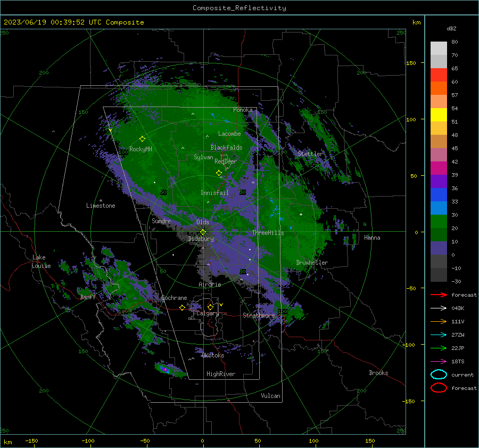Click the yellow (51-54 dBZ) swatch in the color scale

(439, 115)
